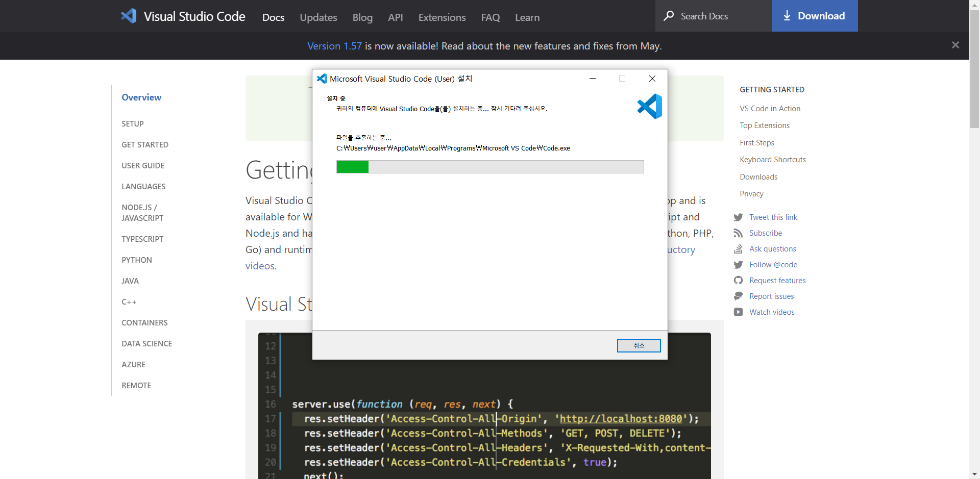Screen dimensions: 980x479
Task: Expand the TYPESCRIPT sidebar section
Action: coord(142,239)
